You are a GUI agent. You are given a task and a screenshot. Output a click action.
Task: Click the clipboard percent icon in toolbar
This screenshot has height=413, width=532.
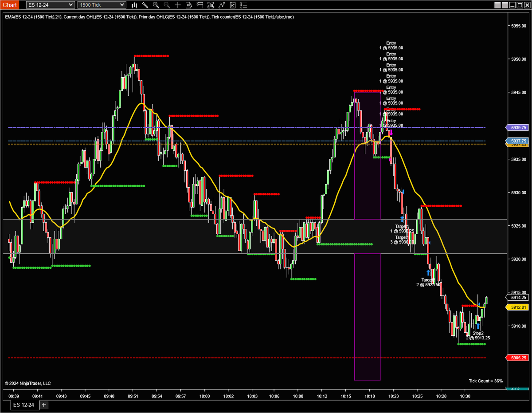click(233, 5)
